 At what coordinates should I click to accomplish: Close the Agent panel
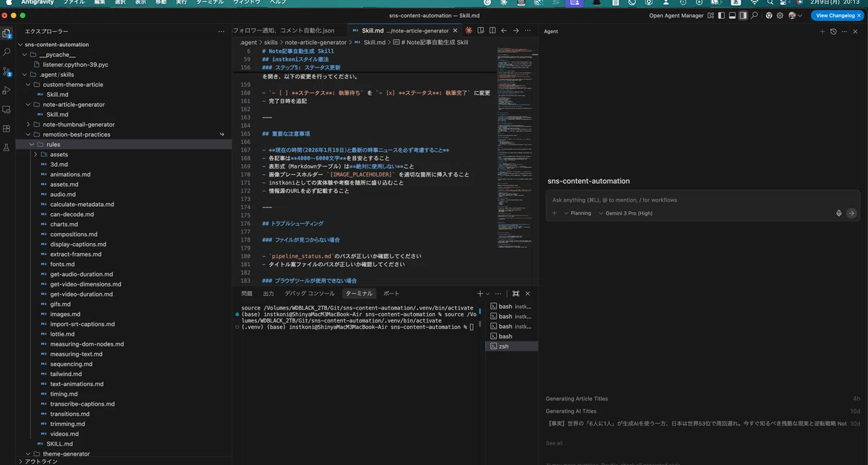(x=856, y=32)
